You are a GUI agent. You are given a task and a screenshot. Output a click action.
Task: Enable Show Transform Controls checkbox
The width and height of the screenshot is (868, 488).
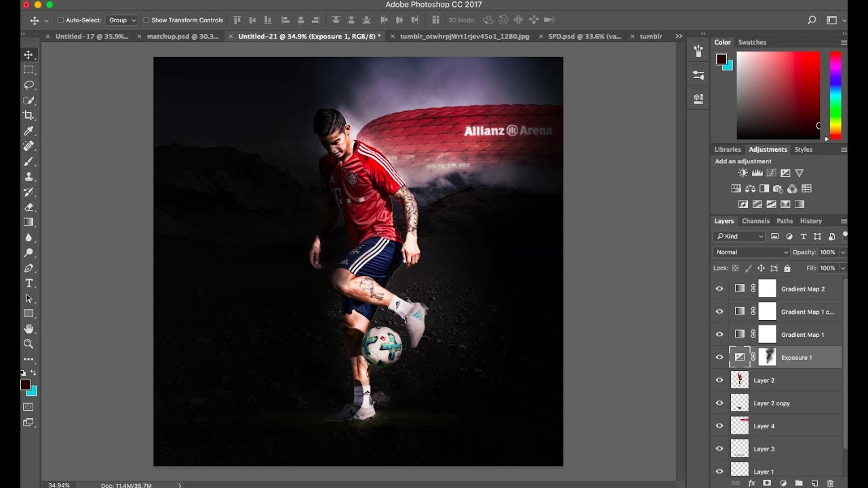point(146,20)
